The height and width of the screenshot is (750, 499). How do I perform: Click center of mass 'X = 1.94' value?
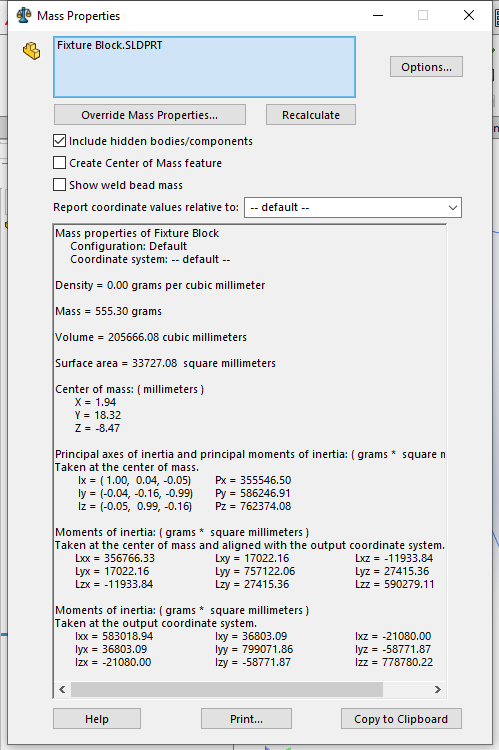coord(95,402)
